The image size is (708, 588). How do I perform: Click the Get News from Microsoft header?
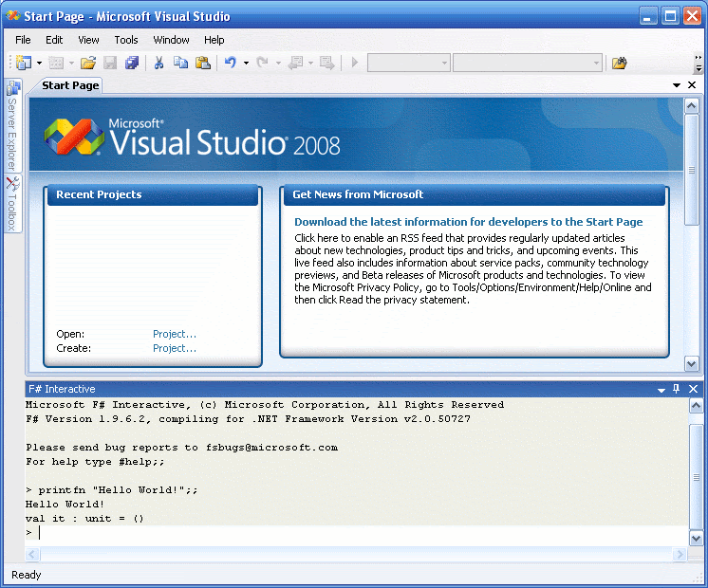[x=475, y=194]
